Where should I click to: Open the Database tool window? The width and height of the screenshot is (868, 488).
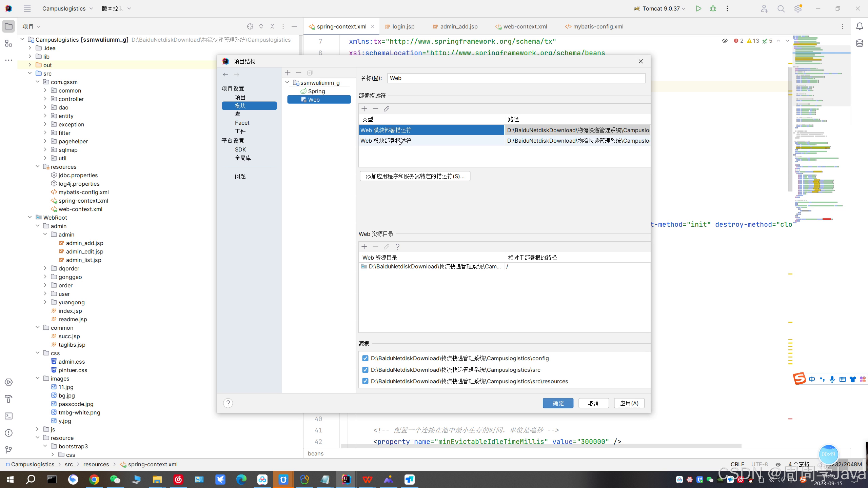860,43
